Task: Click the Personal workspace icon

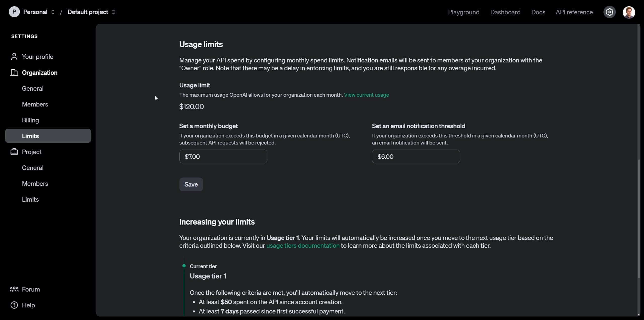Action: 14,12
